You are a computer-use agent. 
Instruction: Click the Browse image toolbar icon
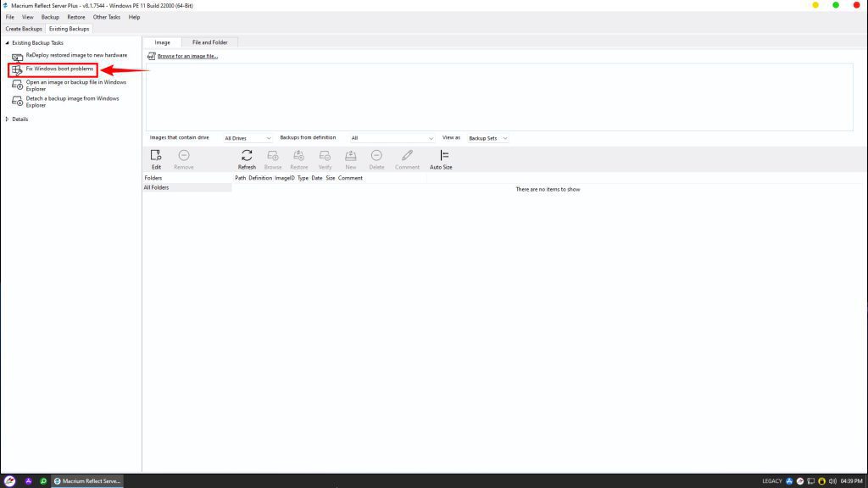[x=273, y=156]
